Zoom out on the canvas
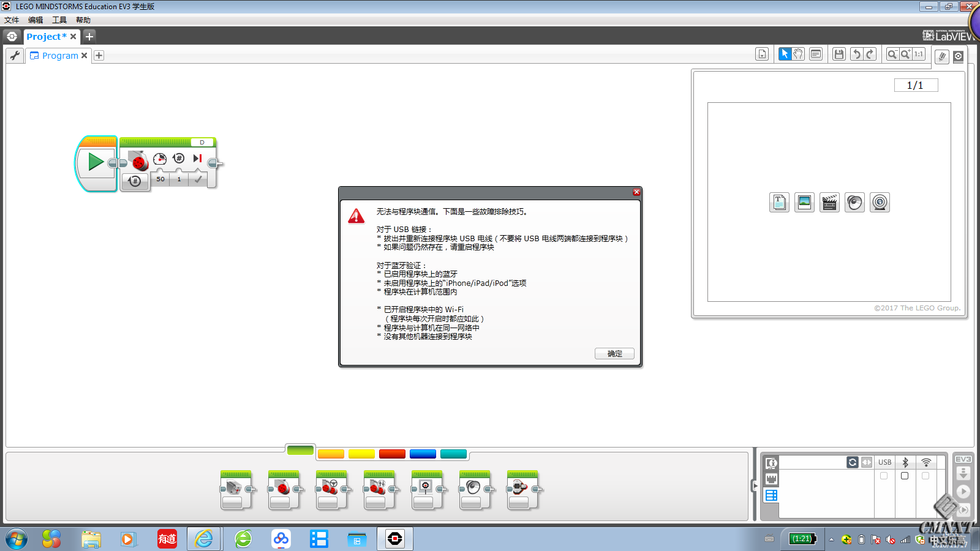 [x=892, y=54]
